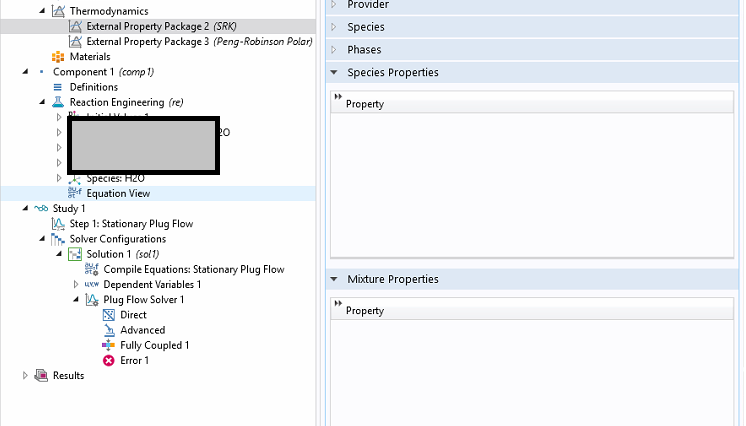Open the Definitions node
The image size is (746, 426).
[x=93, y=87]
